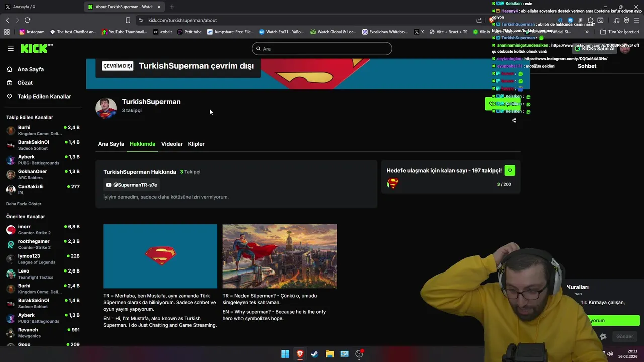The height and width of the screenshot is (362, 644).
Task: Open the Tüm Yer İşaretleri folder
Action: pyautogui.click(x=619, y=32)
